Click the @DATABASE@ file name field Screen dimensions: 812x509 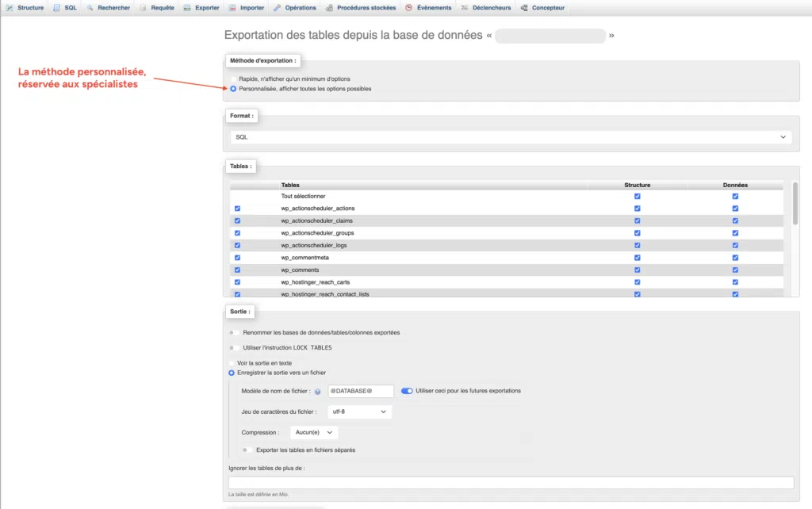click(361, 391)
